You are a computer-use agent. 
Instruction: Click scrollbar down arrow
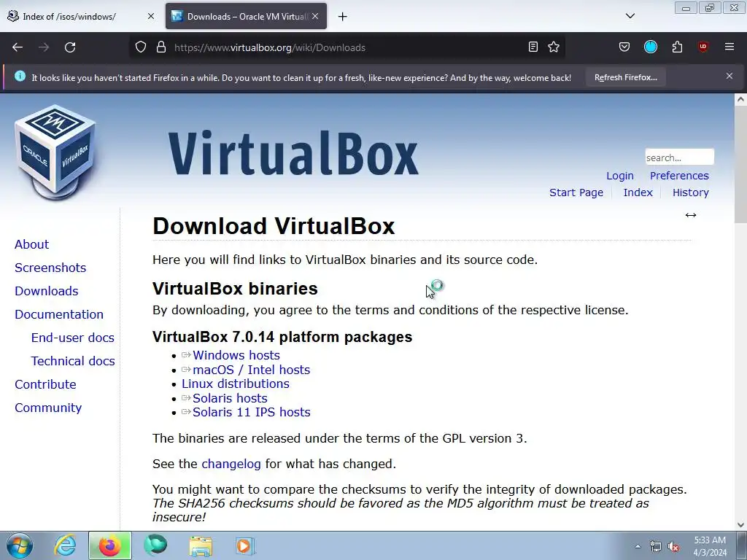click(740, 524)
